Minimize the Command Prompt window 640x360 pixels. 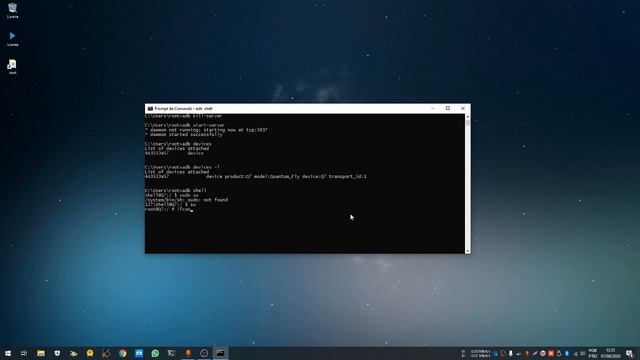pyautogui.click(x=433, y=109)
